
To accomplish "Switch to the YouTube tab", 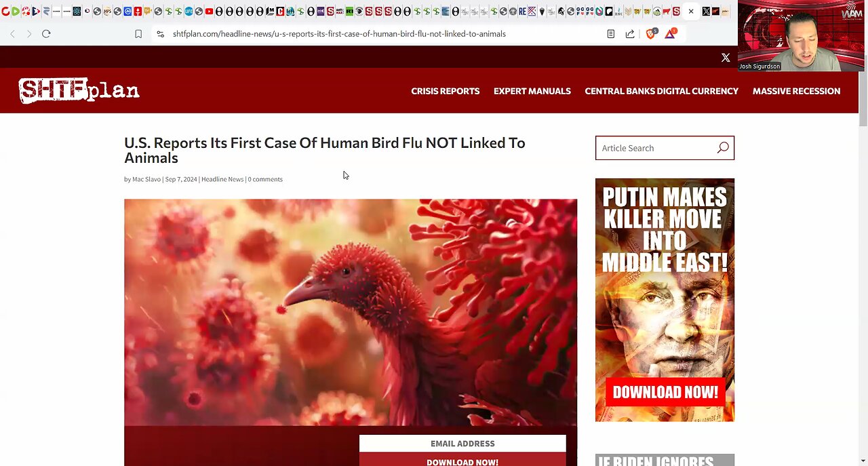I will (x=209, y=12).
